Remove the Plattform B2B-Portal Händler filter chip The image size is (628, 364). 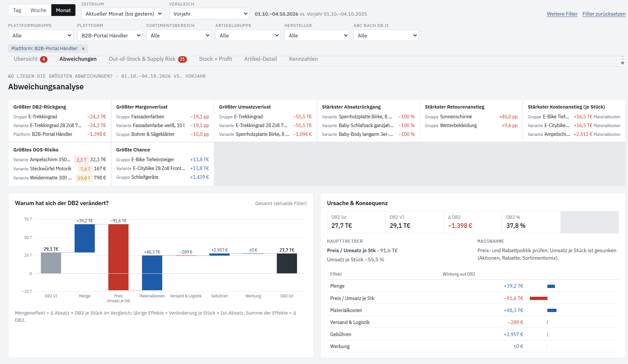(83, 48)
